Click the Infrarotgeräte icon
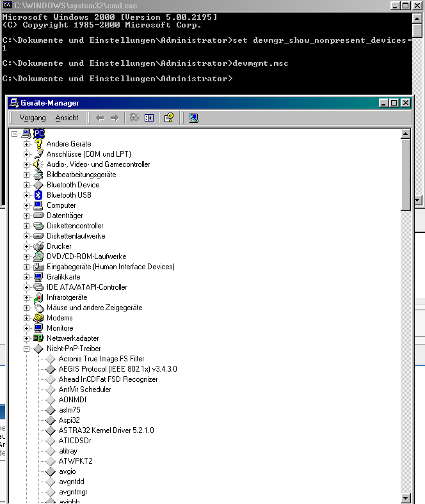Image resolution: width=425 pixels, height=504 pixels. coord(38,297)
